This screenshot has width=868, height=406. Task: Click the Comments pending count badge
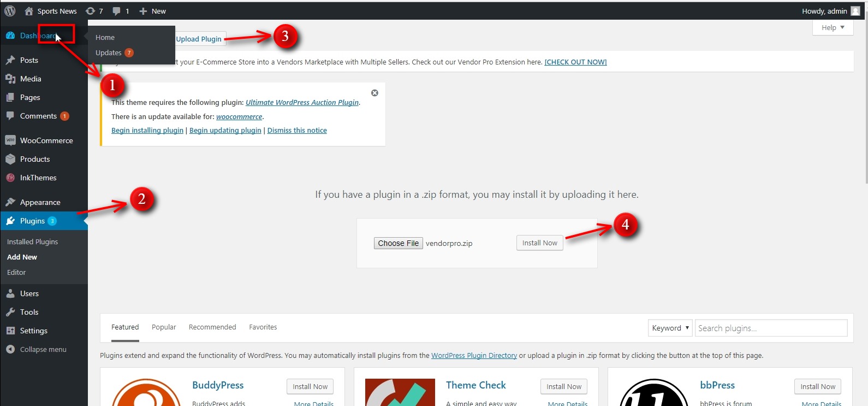[x=64, y=116]
